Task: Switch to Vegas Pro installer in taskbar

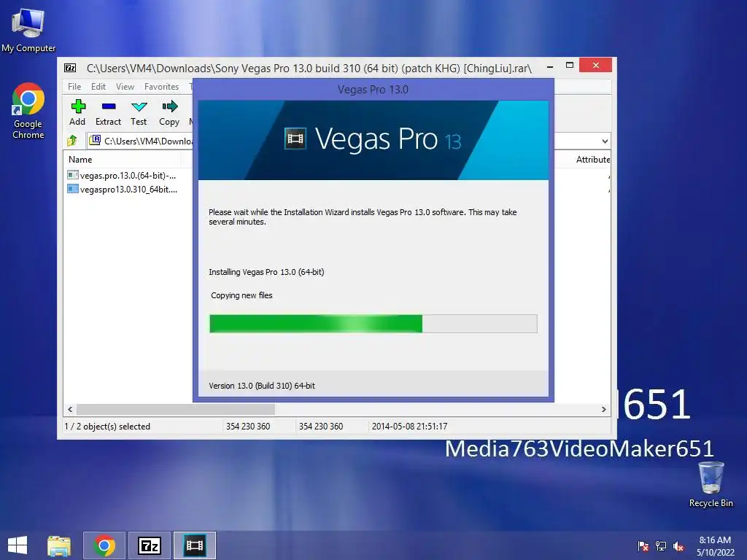Action: tap(194, 545)
